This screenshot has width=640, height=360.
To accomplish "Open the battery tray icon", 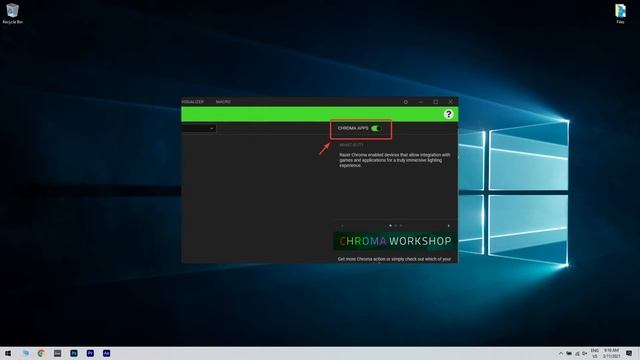I will click(569, 353).
